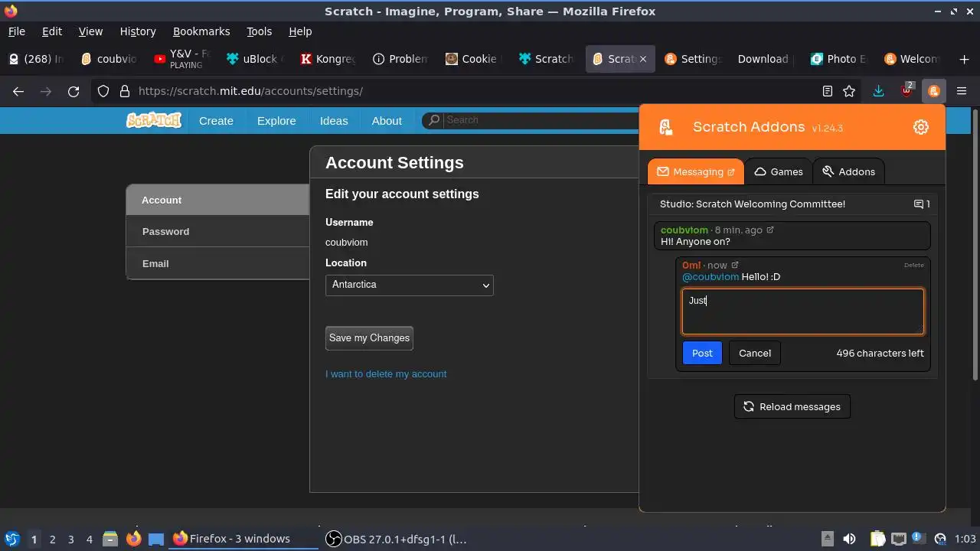Screen dimensions: 980x551
Task: Open the Firefox downloads arrow
Action: tap(878, 91)
